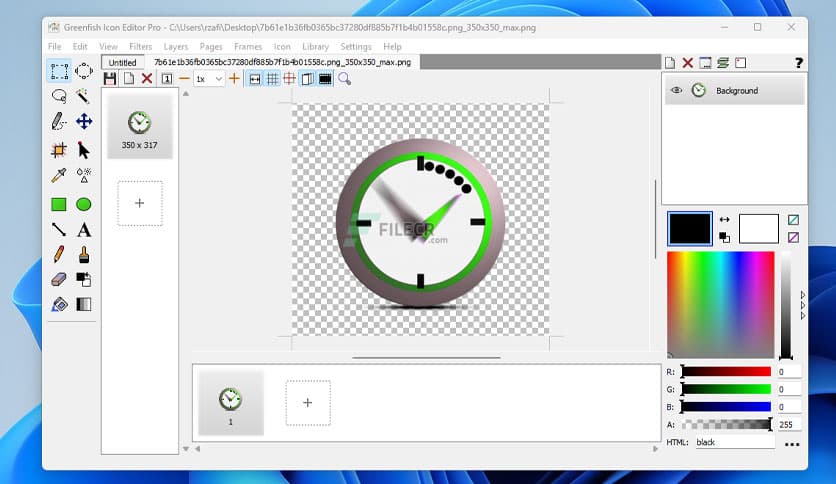The height and width of the screenshot is (484, 836).
Task: Delete layer with red X in layers toolbar
Action: point(688,63)
